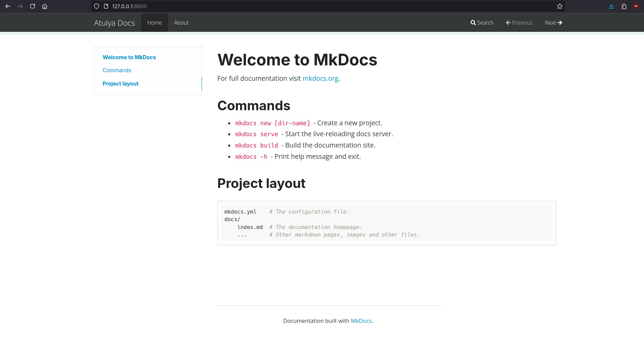Click 'mkdocs.yml' in the code block

pos(240,212)
